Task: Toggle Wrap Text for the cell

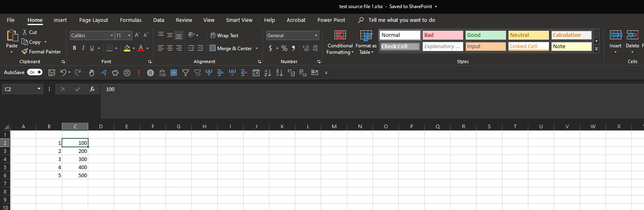Action: pos(224,36)
